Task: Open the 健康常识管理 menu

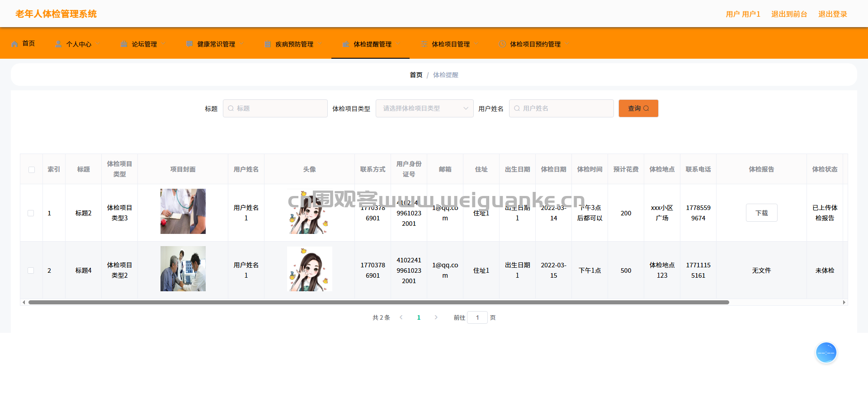Action: click(216, 44)
